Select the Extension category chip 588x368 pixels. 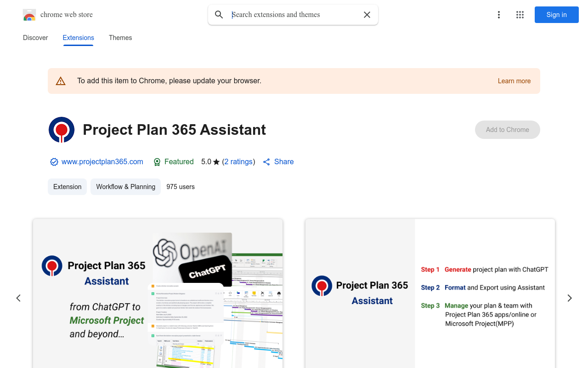[67, 187]
